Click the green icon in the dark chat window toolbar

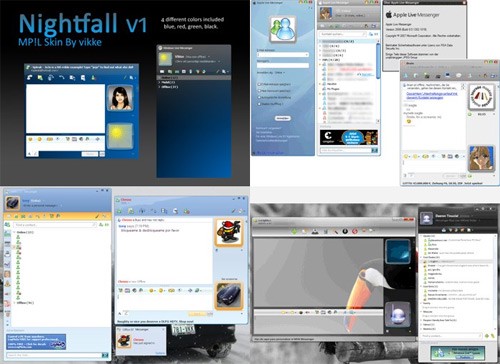(294, 231)
